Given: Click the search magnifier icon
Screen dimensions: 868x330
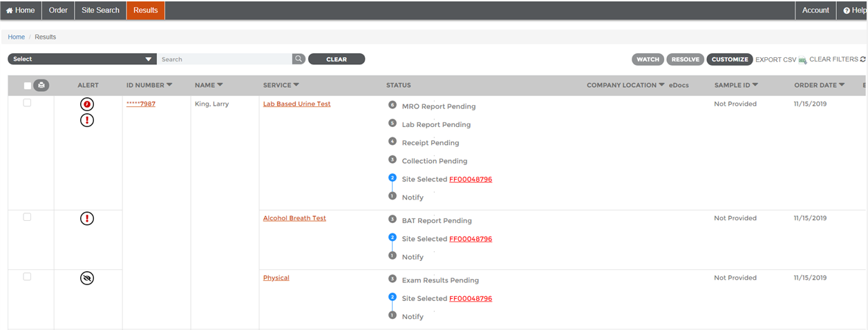Looking at the screenshot, I should pyautogui.click(x=299, y=59).
